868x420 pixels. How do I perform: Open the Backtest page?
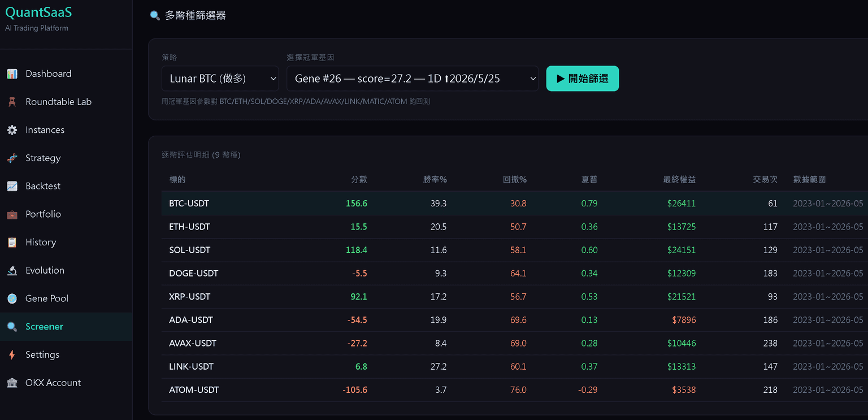(66, 186)
